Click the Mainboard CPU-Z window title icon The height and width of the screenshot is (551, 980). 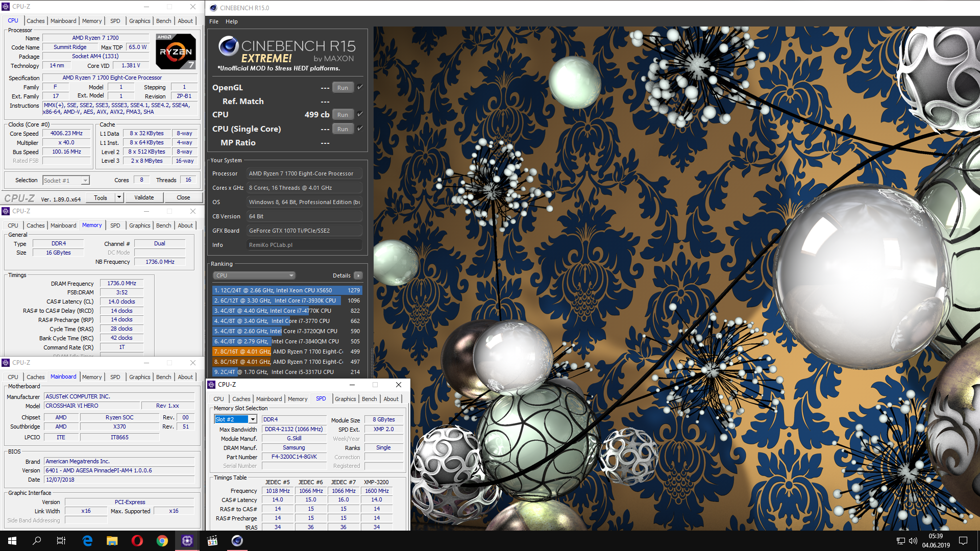click(6, 363)
